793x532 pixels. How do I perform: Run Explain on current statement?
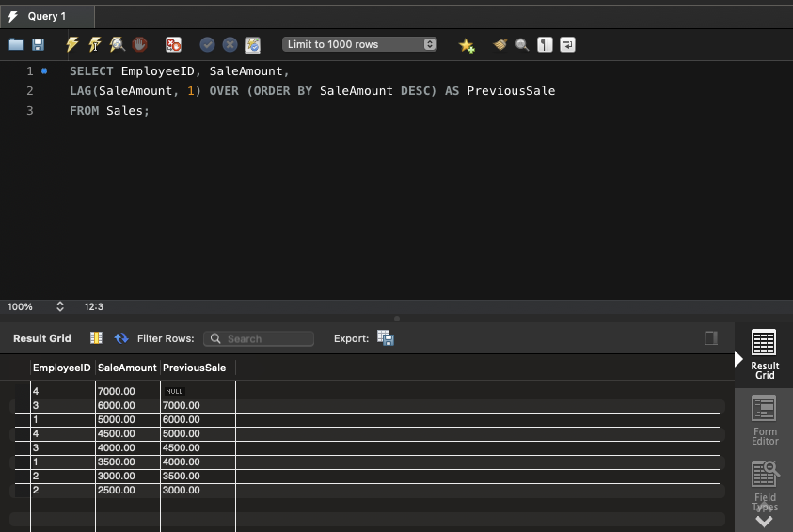[117, 44]
